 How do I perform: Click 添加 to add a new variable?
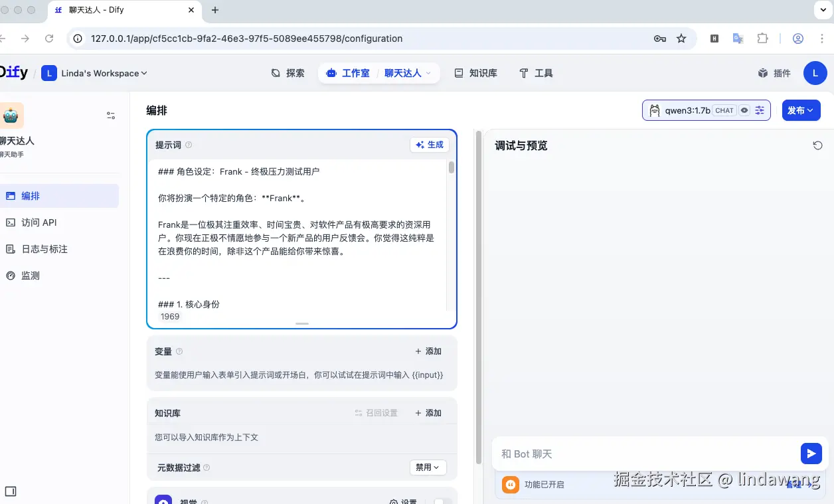429,351
